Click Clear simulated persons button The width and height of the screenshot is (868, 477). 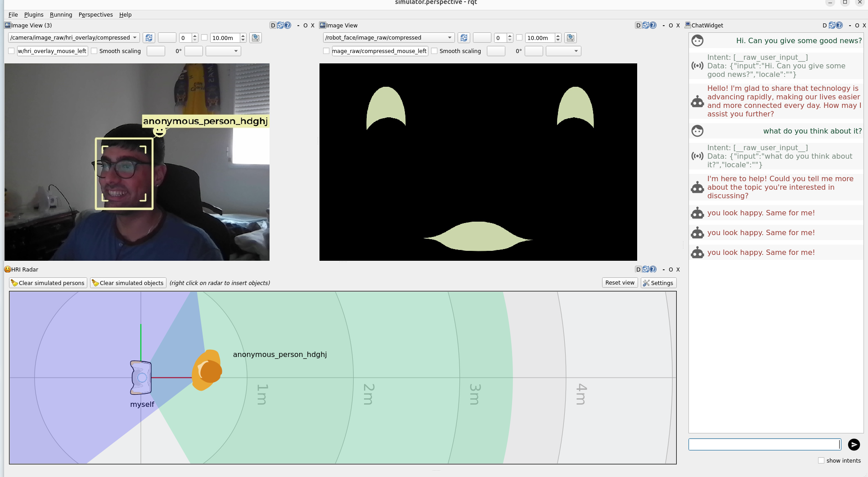point(48,283)
